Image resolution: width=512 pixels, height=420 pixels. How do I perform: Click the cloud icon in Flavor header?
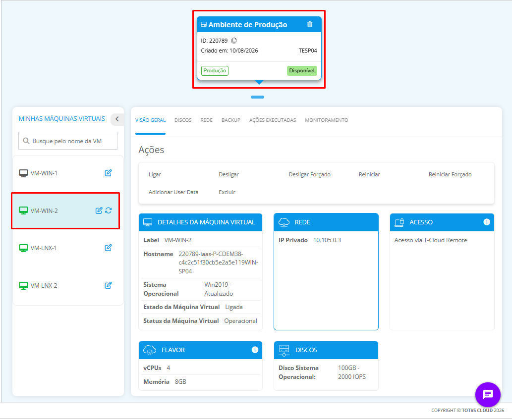pos(150,350)
